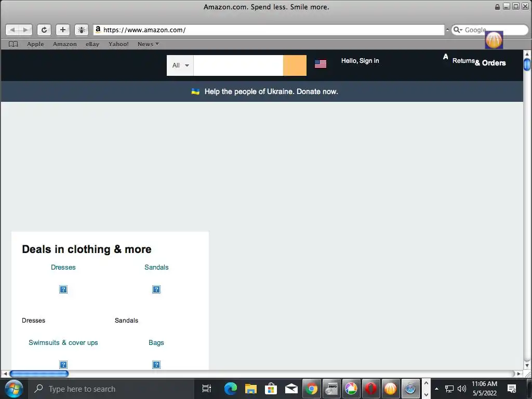532x399 pixels.
Task: Open the taskbar clock showing 11:06 AM
Action: (x=484, y=389)
